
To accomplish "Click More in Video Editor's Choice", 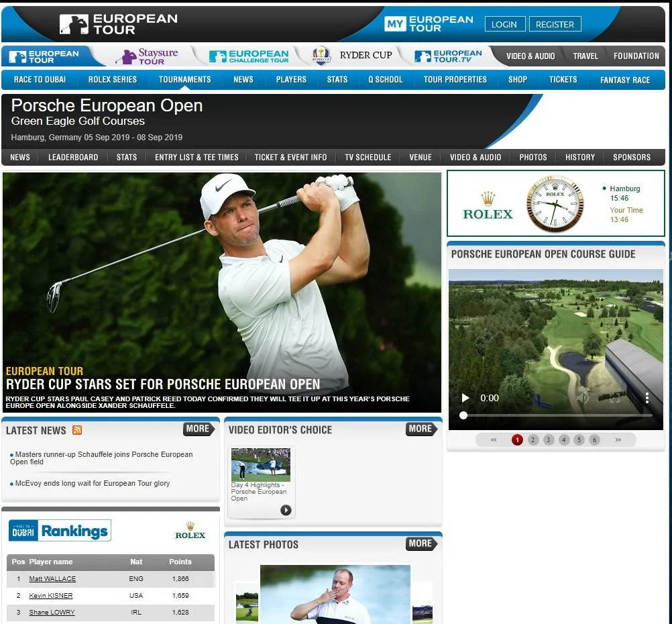I will pyautogui.click(x=421, y=429).
